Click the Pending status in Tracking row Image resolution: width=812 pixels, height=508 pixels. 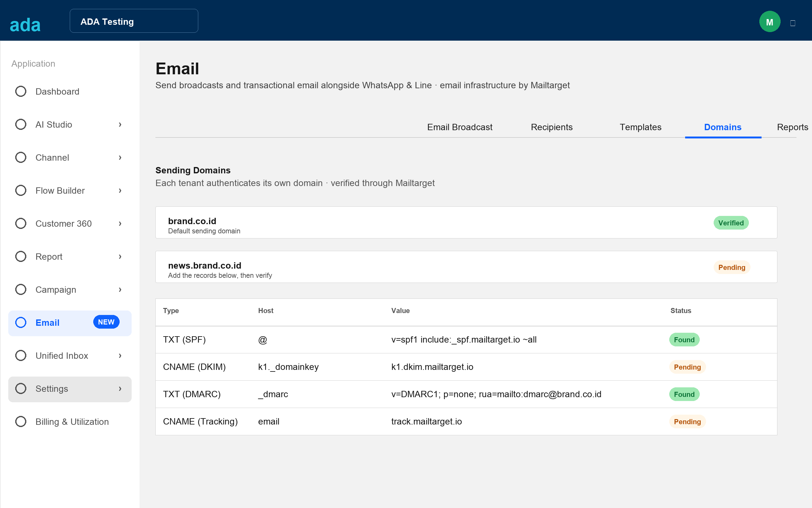tap(687, 421)
